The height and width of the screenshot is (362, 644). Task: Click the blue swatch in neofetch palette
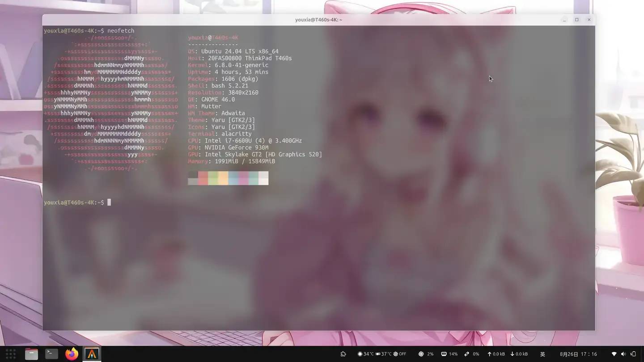click(x=233, y=178)
